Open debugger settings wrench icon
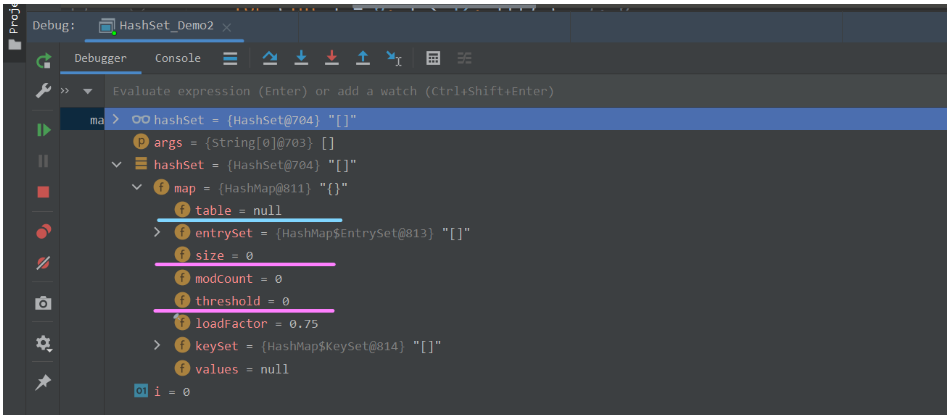The image size is (951, 415). (43, 91)
